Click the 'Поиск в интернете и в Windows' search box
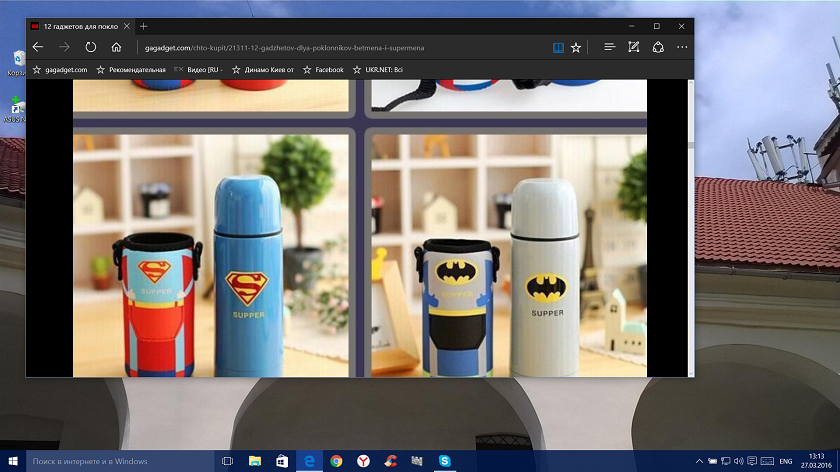This screenshot has width=840, height=472. (120, 461)
